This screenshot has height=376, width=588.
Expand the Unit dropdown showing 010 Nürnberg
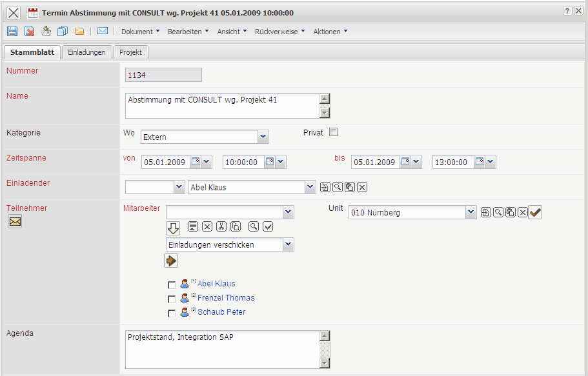471,212
